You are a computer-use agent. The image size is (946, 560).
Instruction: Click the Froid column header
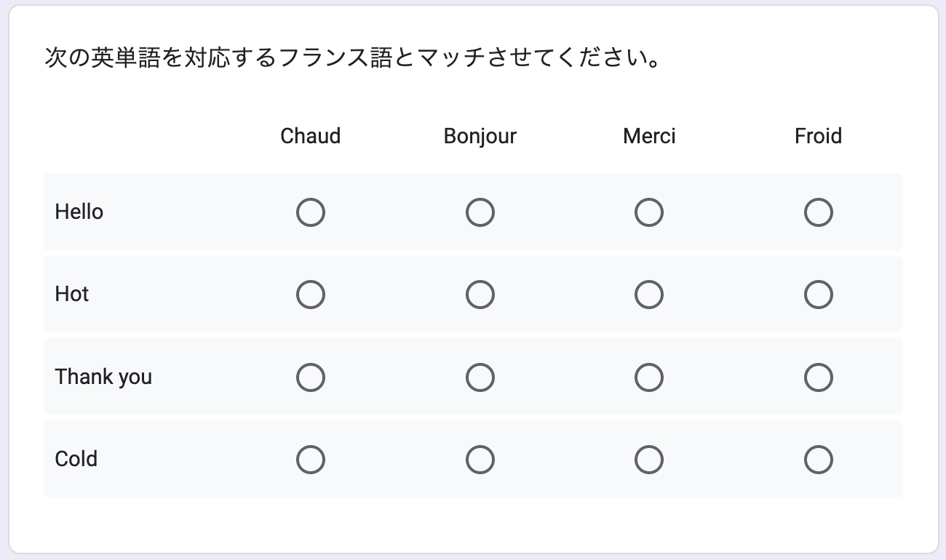818,136
